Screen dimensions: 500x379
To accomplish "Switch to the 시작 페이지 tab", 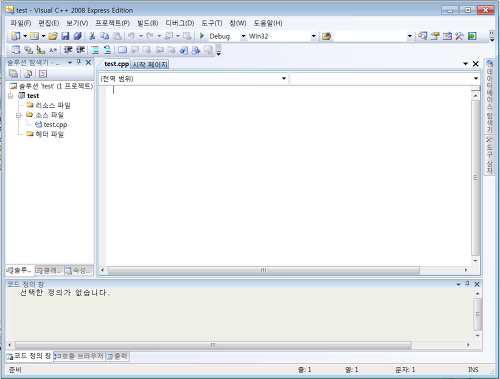I will [x=150, y=64].
